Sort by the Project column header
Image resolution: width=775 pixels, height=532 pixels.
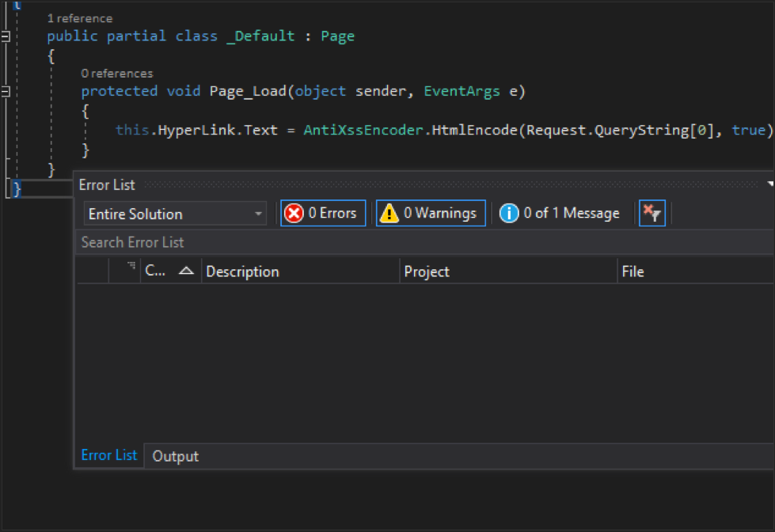point(508,271)
